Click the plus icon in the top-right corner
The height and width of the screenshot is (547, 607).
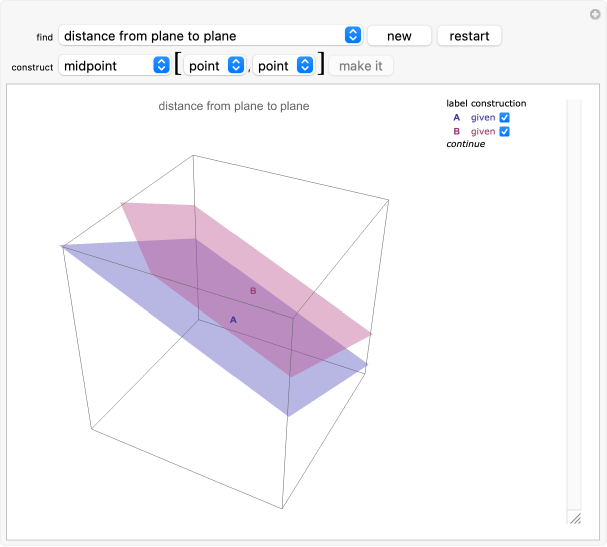pos(596,14)
